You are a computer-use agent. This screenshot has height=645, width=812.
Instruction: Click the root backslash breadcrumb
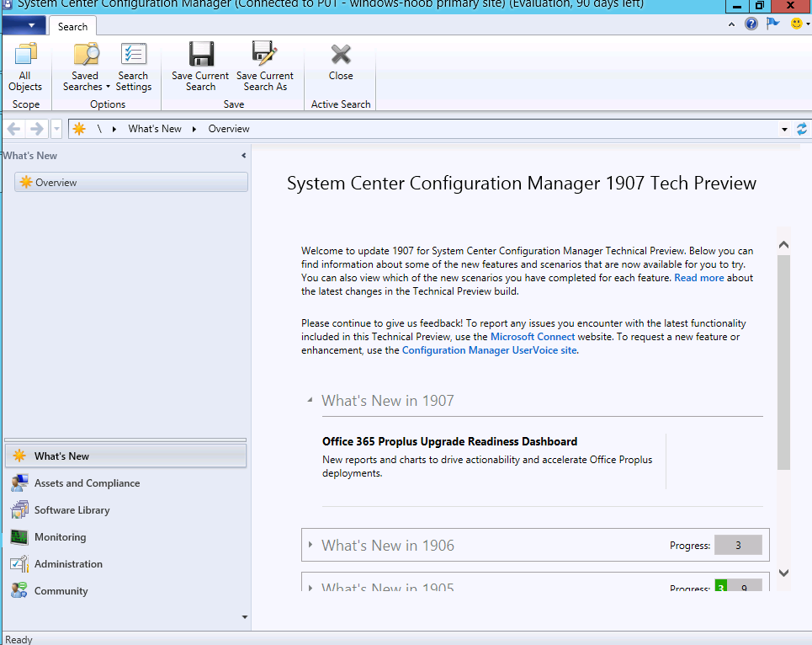99,129
